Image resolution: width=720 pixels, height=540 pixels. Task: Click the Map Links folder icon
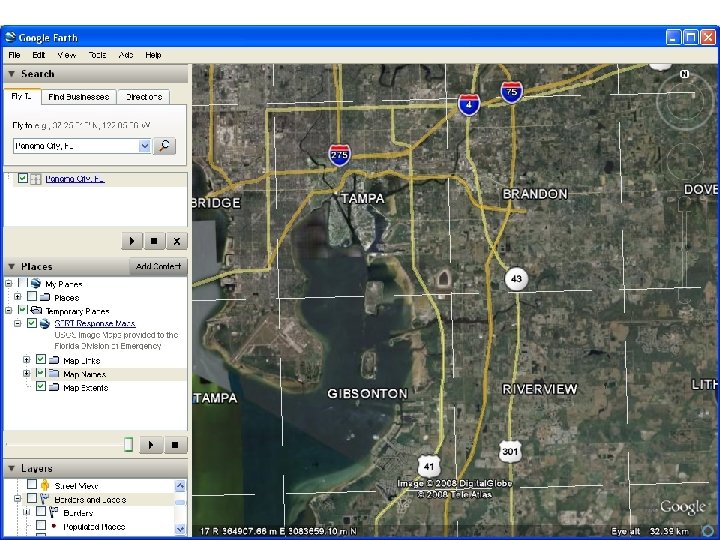click(54, 360)
